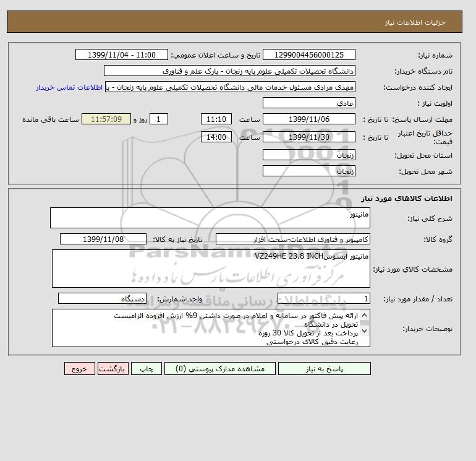Open اطلاعات تماس خریدار link
The image size is (476, 461).
click(69, 87)
